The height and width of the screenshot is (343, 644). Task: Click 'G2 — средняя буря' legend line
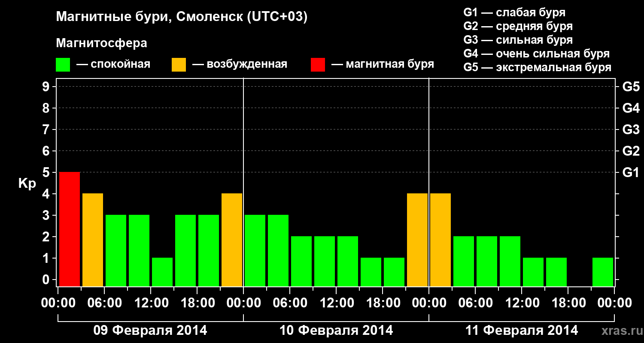tap(518, 26)
